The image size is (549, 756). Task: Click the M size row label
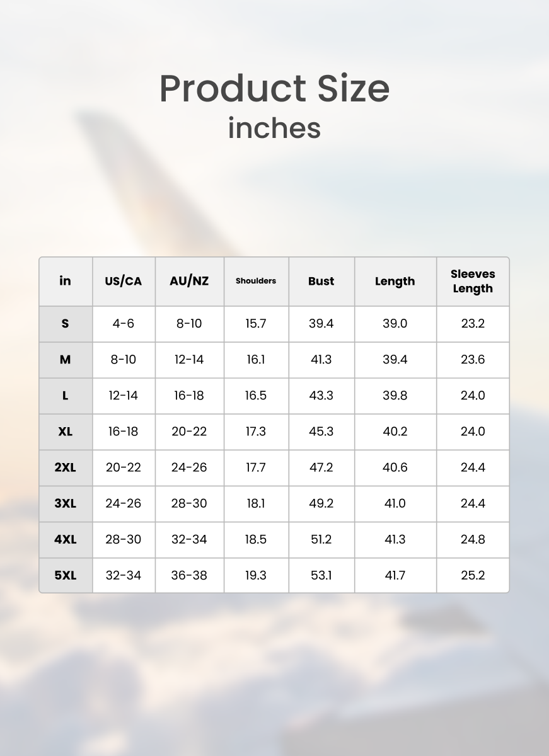coord(66,360)
